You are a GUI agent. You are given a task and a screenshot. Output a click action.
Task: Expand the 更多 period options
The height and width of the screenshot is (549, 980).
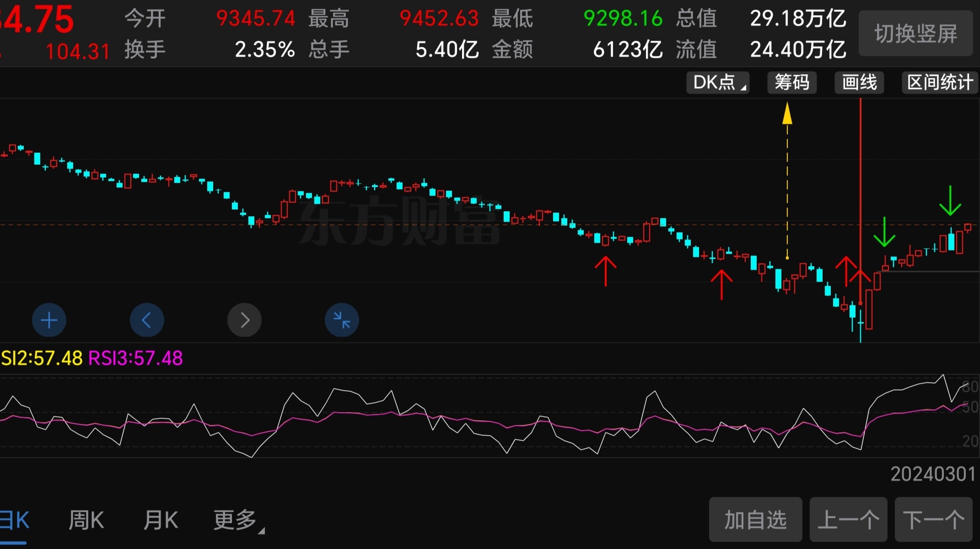coord(238,521)
